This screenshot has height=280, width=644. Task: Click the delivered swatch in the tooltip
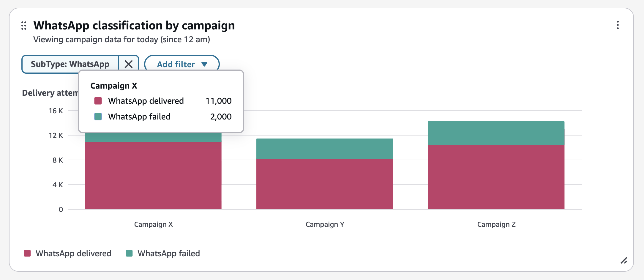[x=98, y=101]
